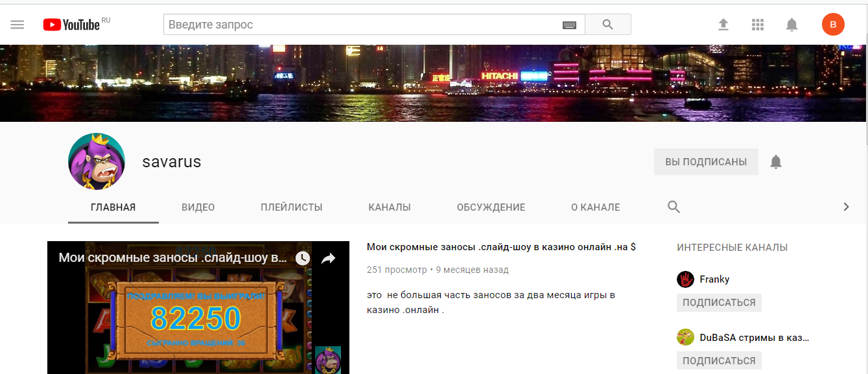Open the КАНАЛЫ tab
Image resolution: width=868 pixels, height=374 pixels.
[x=390, y=207]
